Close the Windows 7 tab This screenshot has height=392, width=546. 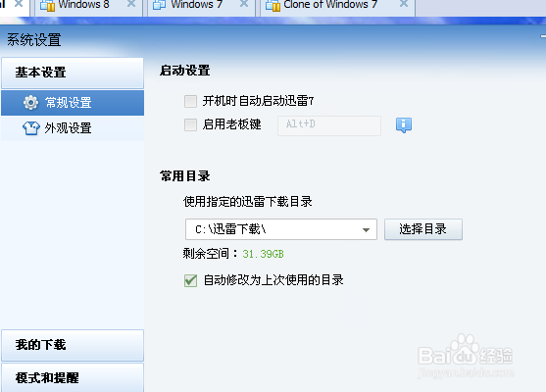tap(244, 4)
